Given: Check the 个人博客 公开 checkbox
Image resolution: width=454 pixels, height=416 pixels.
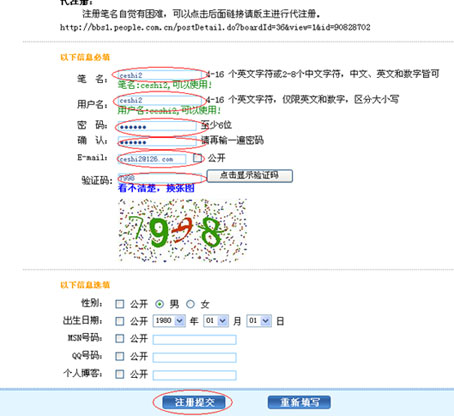Looking at the screenshot, I should click(119, 374).
